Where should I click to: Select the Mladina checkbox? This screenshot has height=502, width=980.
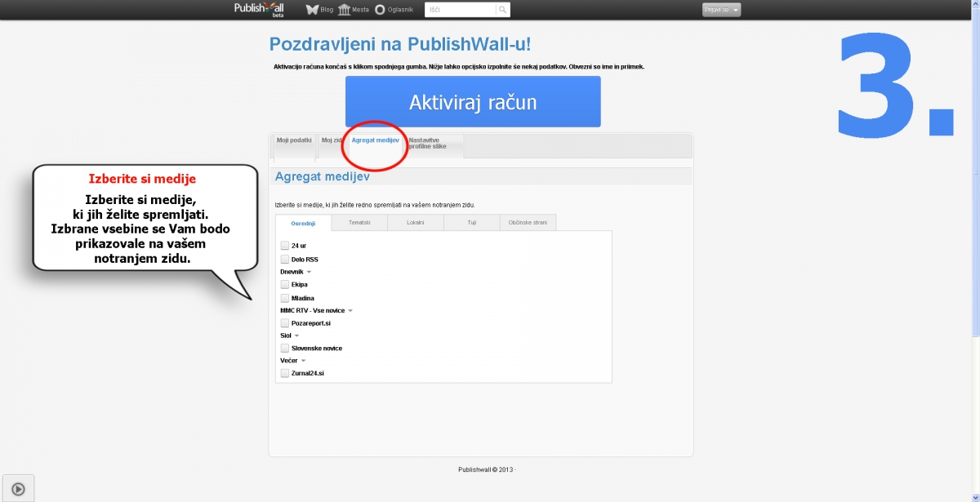coord(285,298)
